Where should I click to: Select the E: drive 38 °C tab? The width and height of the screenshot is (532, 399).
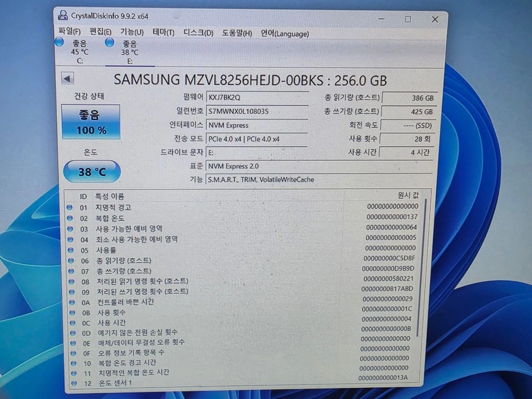point(130,52)
